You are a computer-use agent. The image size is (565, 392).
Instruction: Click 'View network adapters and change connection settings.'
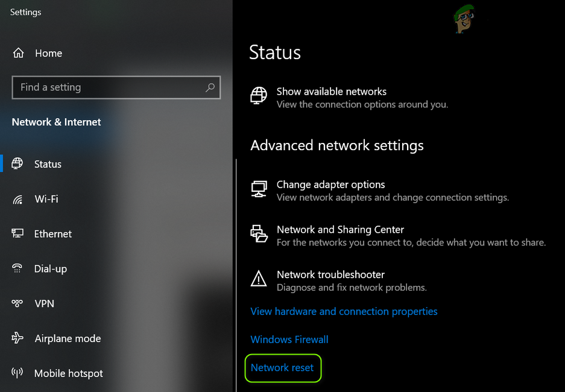[x=393, y=197]
